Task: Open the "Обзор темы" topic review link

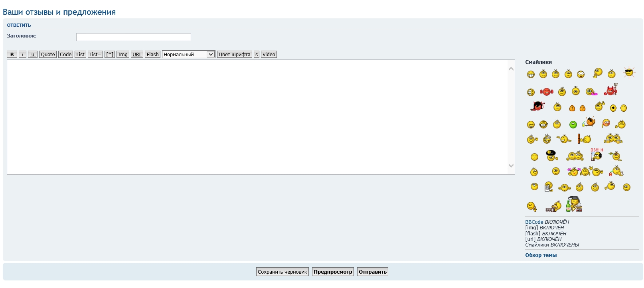Action: [x=541, y=255]
